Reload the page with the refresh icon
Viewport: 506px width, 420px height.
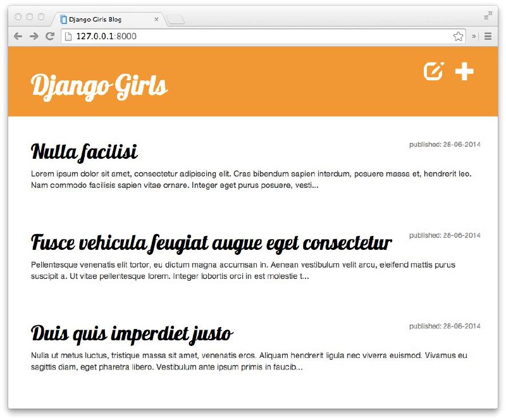50,36
